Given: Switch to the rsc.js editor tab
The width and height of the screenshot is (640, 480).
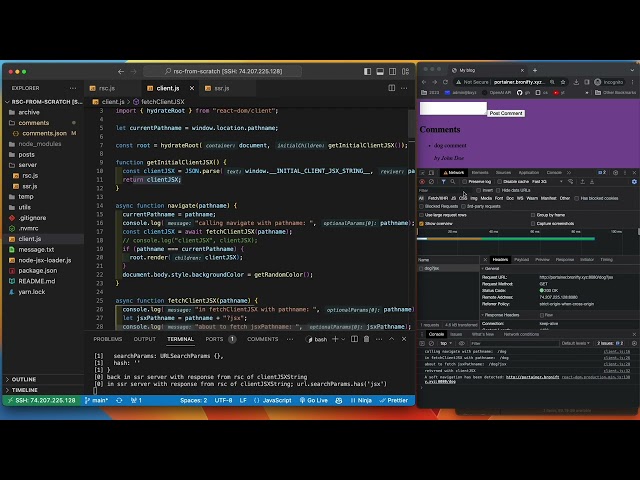Looking at the screenshot, I should [x=106, y=88].
